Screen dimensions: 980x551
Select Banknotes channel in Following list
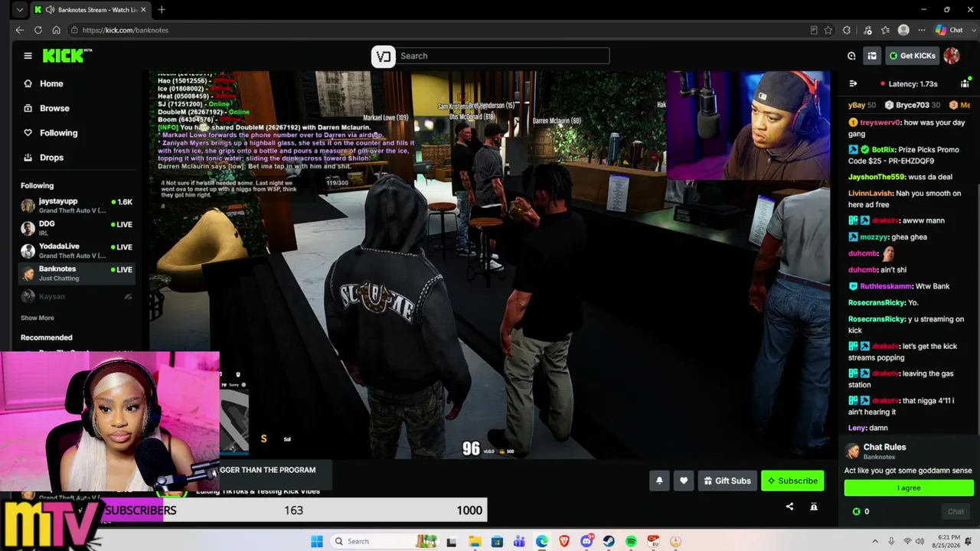point(77,273)
